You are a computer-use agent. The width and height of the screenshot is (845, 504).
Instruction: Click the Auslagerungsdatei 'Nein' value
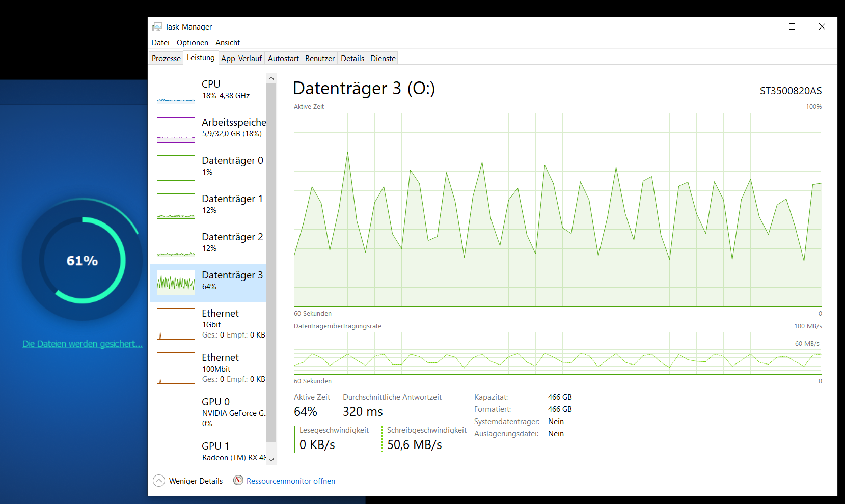(x=556, y=434)
